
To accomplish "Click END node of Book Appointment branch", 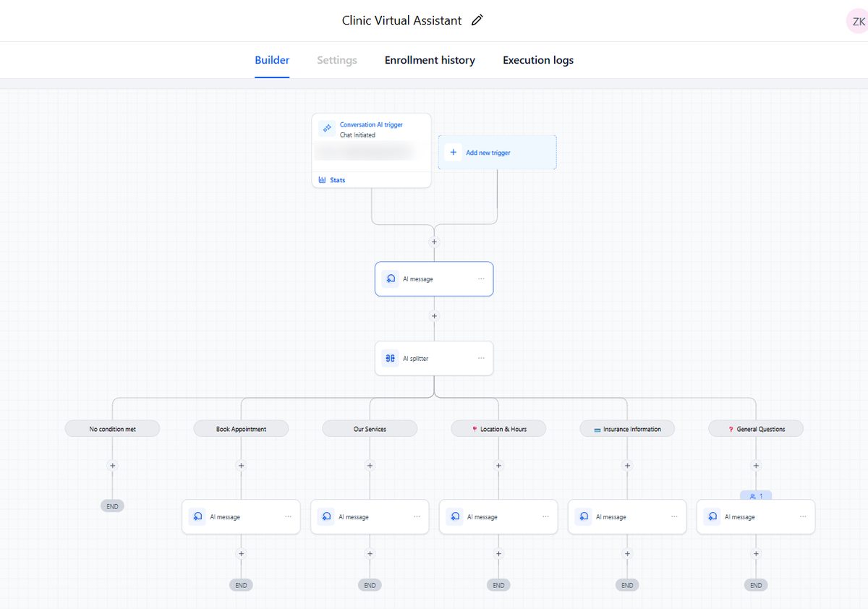I will click(x=241, y=585).
